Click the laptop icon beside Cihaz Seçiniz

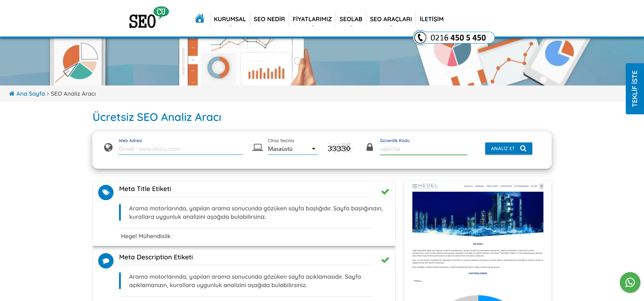[258, 147]
